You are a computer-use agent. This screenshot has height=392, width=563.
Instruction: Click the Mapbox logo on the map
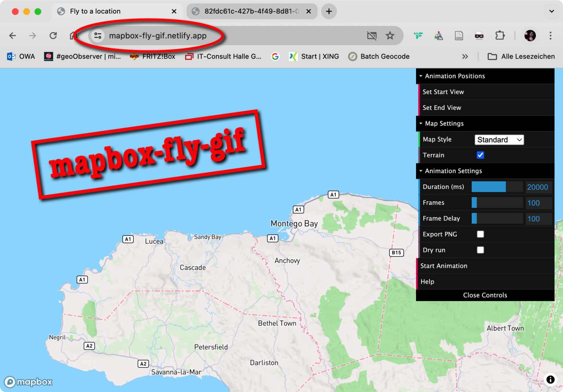28,382
